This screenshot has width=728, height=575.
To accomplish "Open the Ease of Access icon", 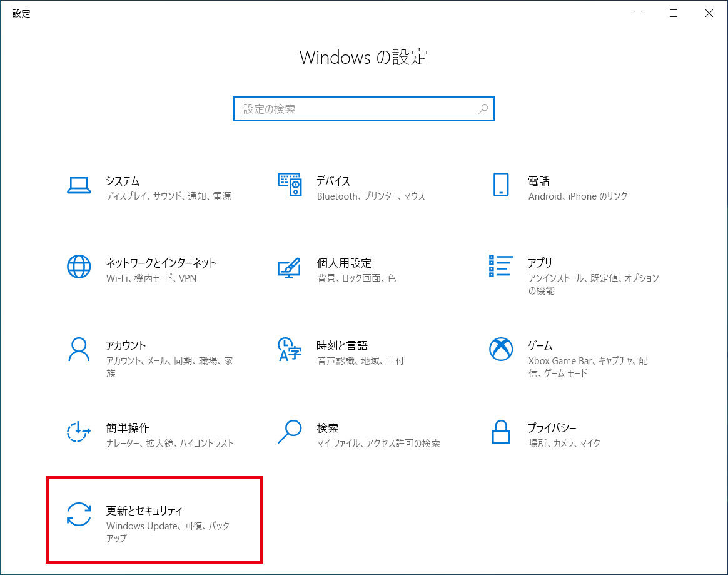I will coord(78,432).
